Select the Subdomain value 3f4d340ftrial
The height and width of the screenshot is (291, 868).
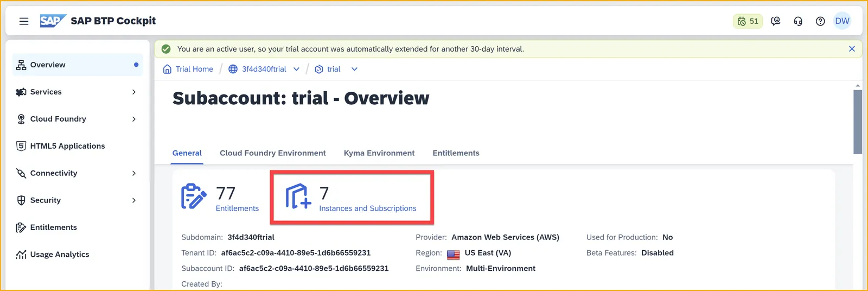pyautogui.click(x=251, y=237)
